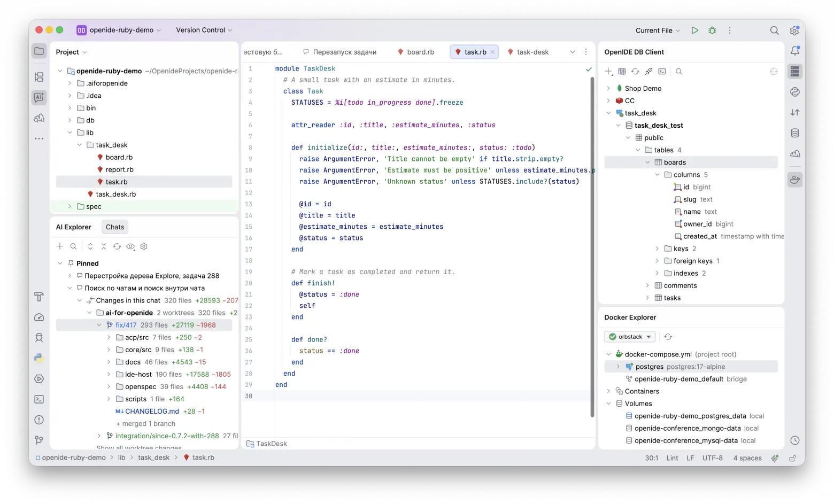Click AI Explorer refresh icon
The image size is (834, 504).
coord(117,246)
